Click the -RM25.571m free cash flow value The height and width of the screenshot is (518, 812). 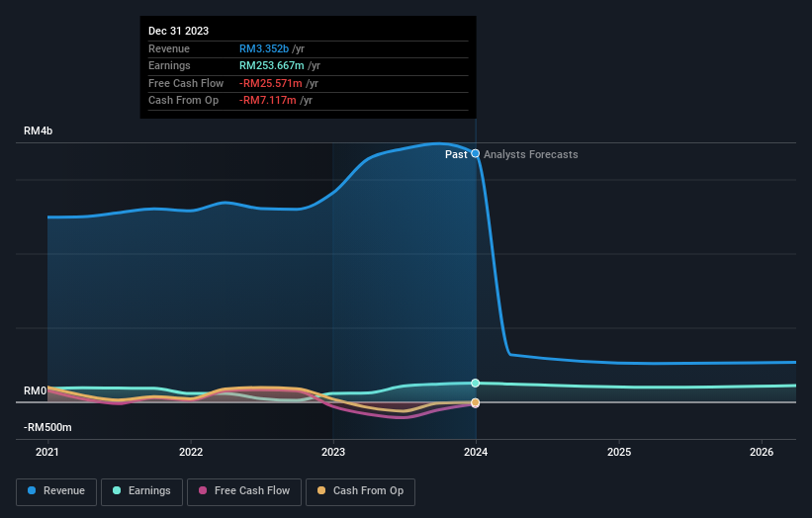tap(270, 83)
